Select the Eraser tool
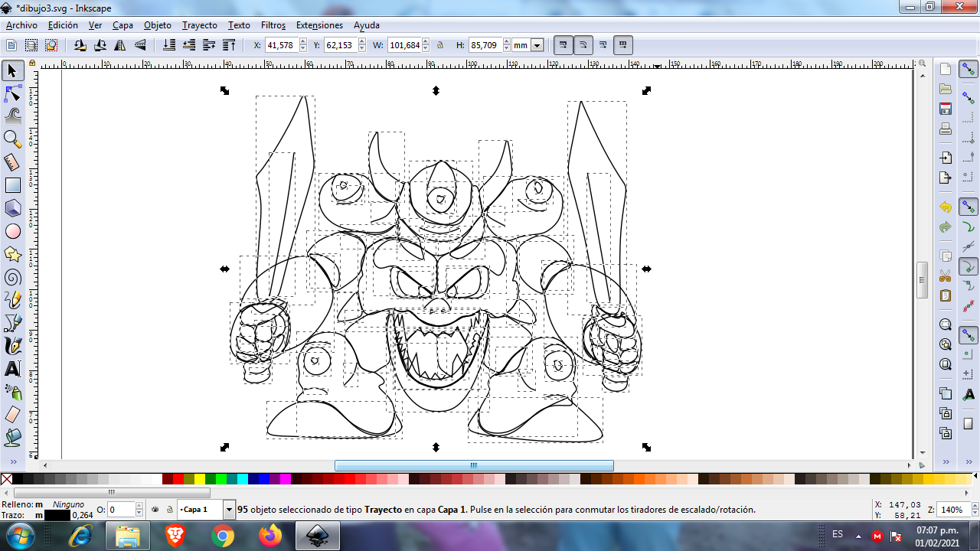The height and width of the screenshot is (551, 980). click(x=12, y=414)
